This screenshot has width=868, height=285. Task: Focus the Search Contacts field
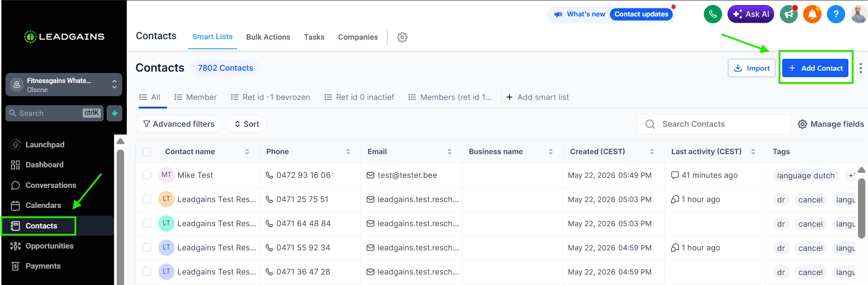pos(714,124)
